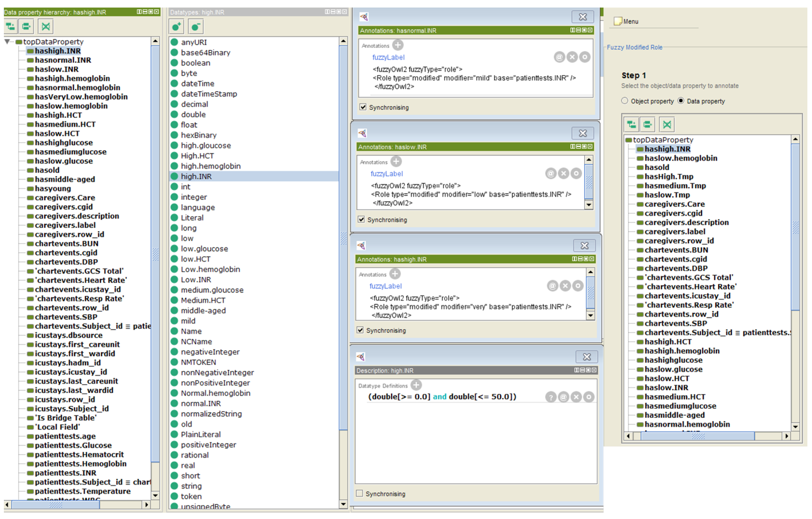This screenshot has width=812, height=519.
Task: Remove fuzzyLabel annotation in haslow.INR panel
Action: 564,174
